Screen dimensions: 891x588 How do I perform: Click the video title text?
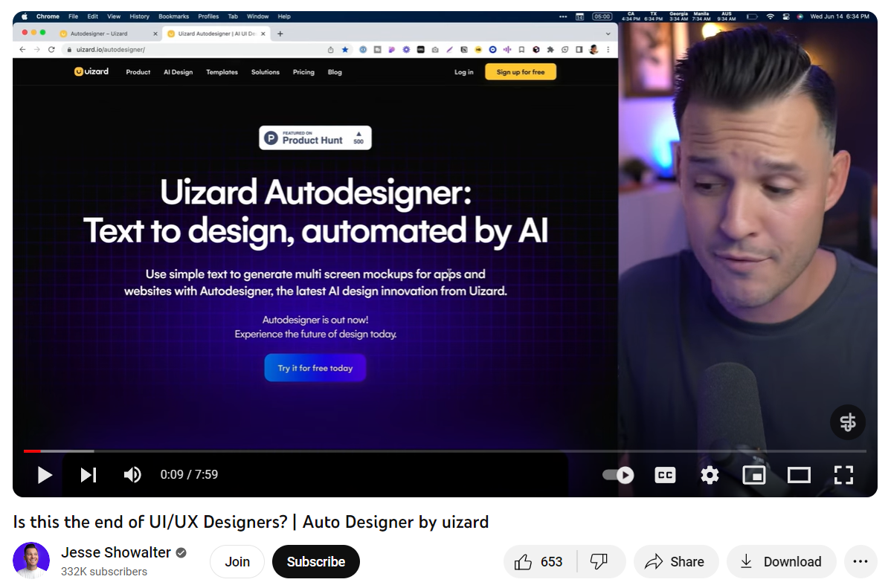251,522
